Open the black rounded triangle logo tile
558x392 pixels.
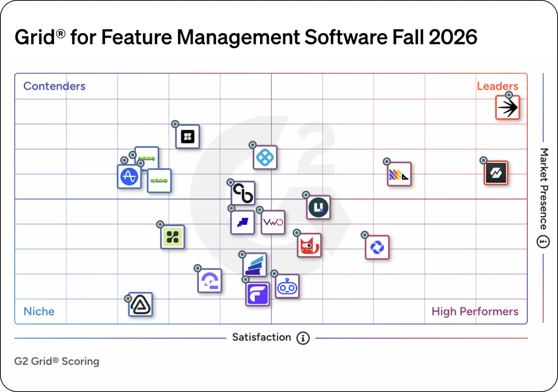tap(141, 304)
